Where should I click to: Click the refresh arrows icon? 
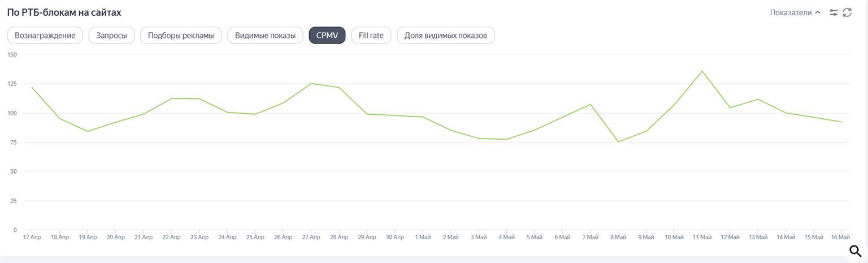pyautogui.click(x=847, y=12)
